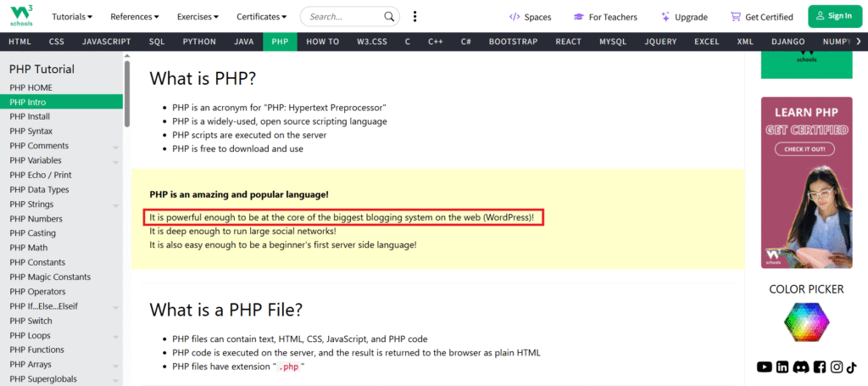868x386 pixels.
Task: Open the rainbow Color Picker hexagon
Action: [x=806, y=322]
